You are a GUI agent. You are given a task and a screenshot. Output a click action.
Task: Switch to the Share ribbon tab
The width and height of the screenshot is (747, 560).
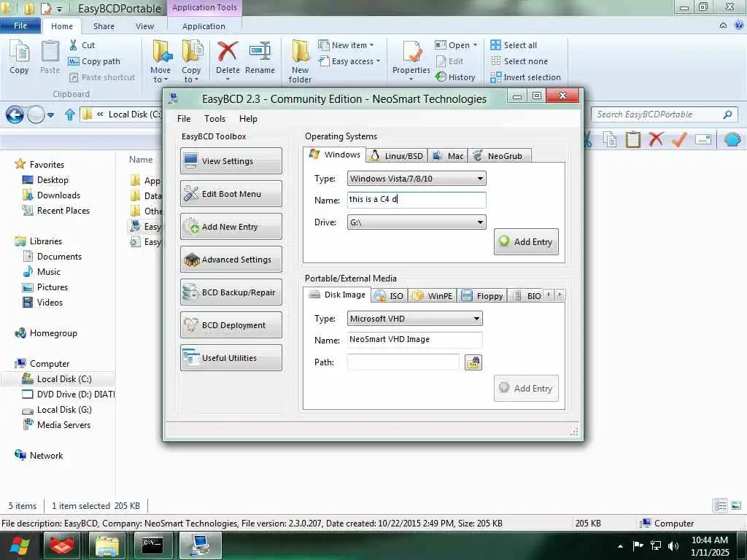pyautogui.click(x=104, y=26)
